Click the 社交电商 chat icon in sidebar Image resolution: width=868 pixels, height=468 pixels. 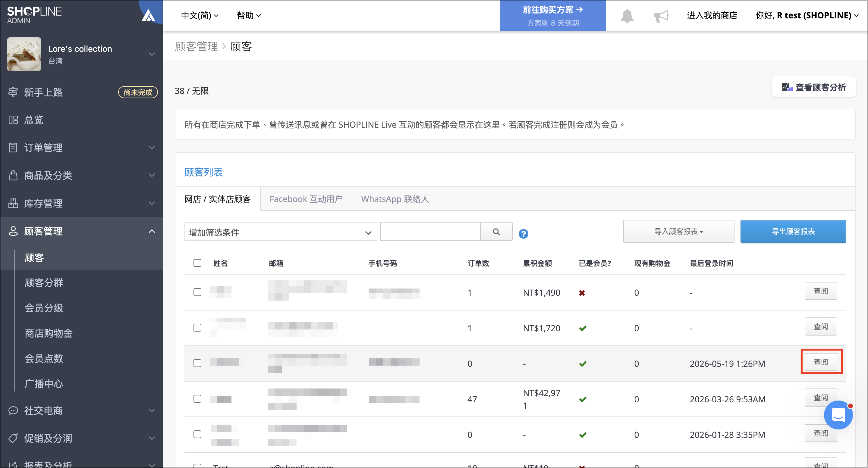pos(13,410)
